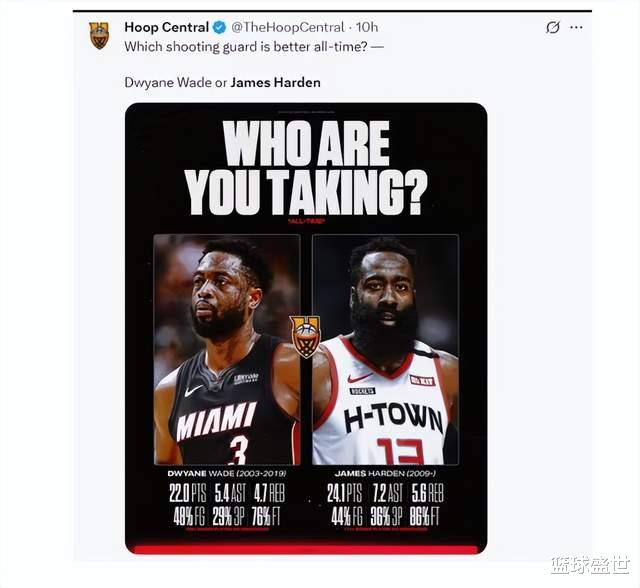Click the blue verified badge
Viewport: 640px width, 588px height.
[220, 27]
